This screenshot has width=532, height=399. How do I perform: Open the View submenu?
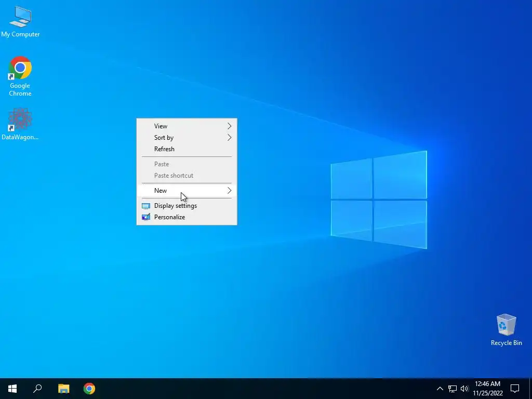click(187, 126)
